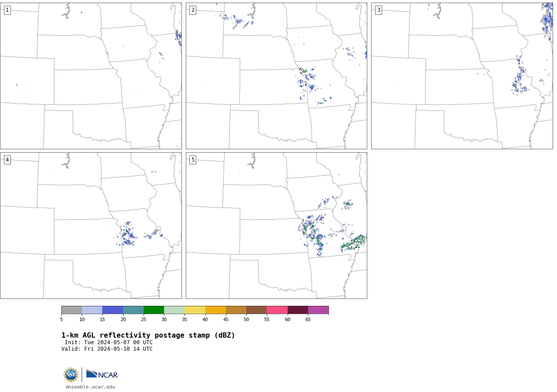This screenshot has width=557, height=392.
Task: Click the number label on panel 5
Action: click(193, 160)
